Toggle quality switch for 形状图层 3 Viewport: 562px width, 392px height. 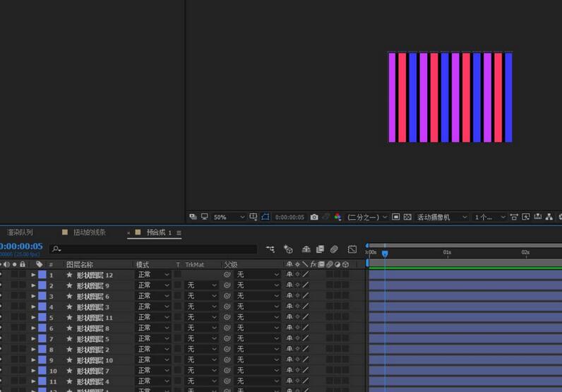(306, 307)
